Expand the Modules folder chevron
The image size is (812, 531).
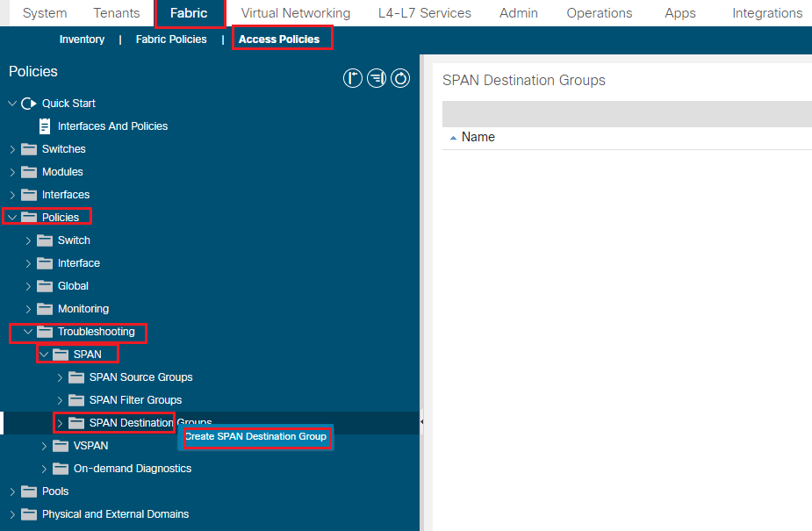[12, 172]
